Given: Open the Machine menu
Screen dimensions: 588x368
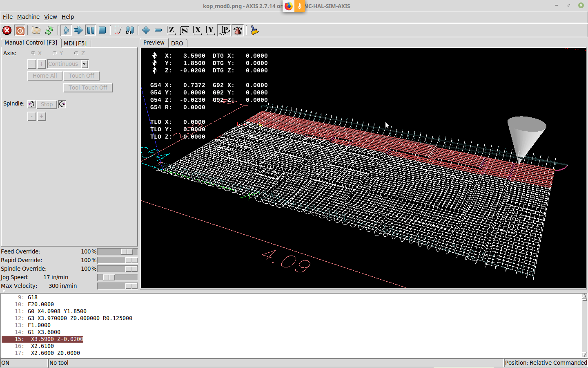Looking at the screenshot, I should click(x=28, y=17).
